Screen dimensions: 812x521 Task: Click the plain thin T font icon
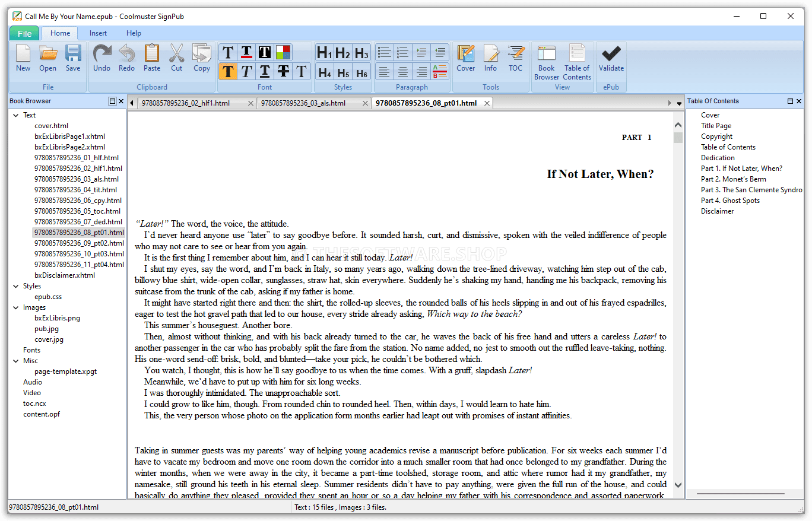pos(302,71)
